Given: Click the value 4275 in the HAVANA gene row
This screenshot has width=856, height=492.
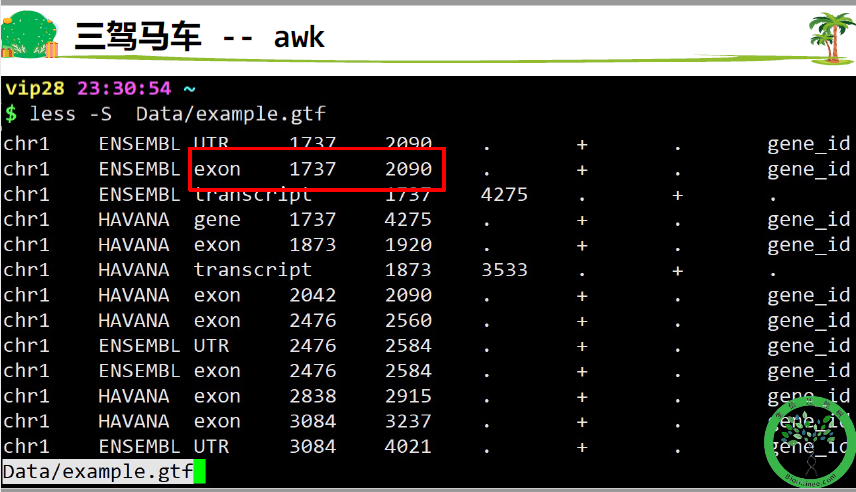Looking at the screenshot, I should tap(408, 220).
